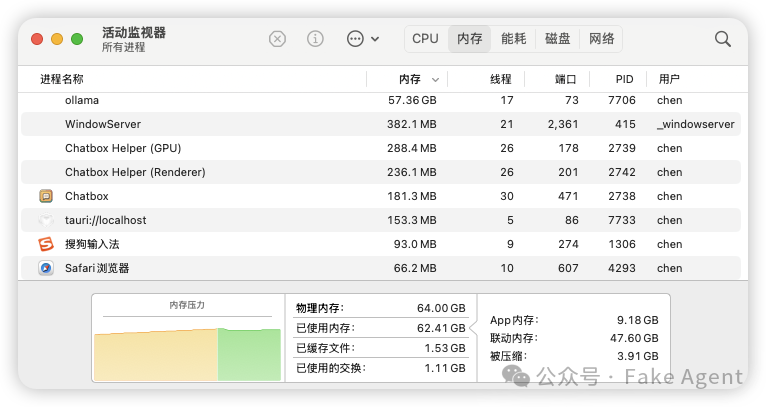Viewport: 766px width, 407px height.
Task: Select the tauri://localhost process name
Action: tap(106, 220)
